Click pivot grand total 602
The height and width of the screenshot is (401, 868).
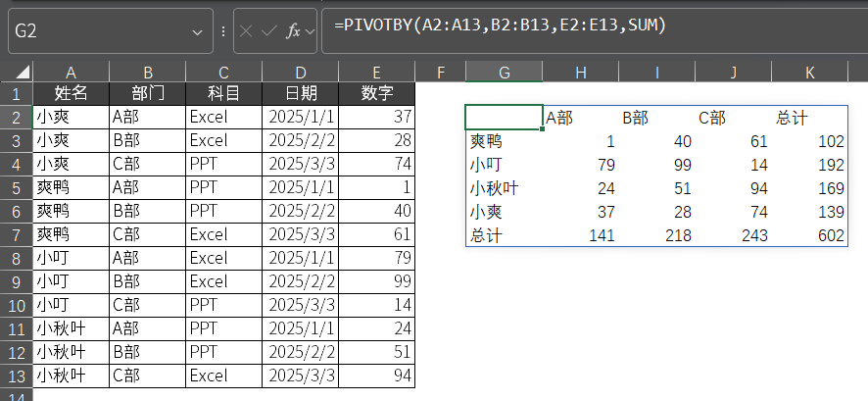(810, 235)
